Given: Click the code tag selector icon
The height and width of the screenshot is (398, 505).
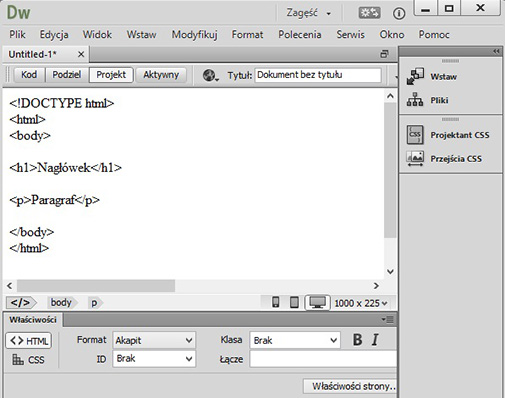Looking at the screenshot, I should pyautogui.click(x=21, y=303).
